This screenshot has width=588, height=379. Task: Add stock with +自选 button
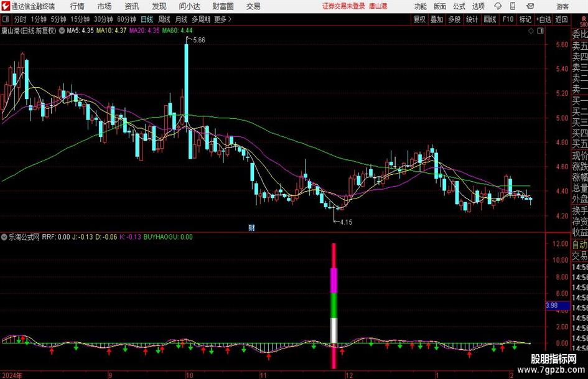point(544,19)
